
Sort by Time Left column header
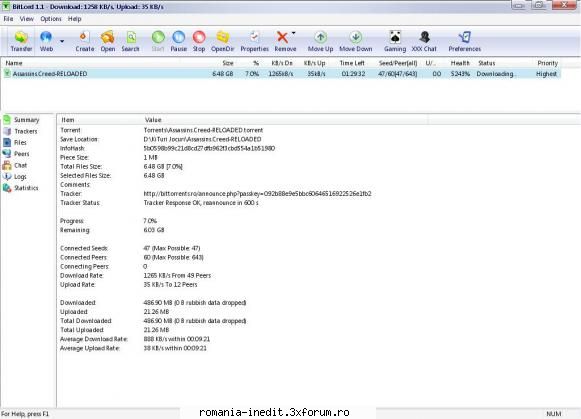point(352,63)
